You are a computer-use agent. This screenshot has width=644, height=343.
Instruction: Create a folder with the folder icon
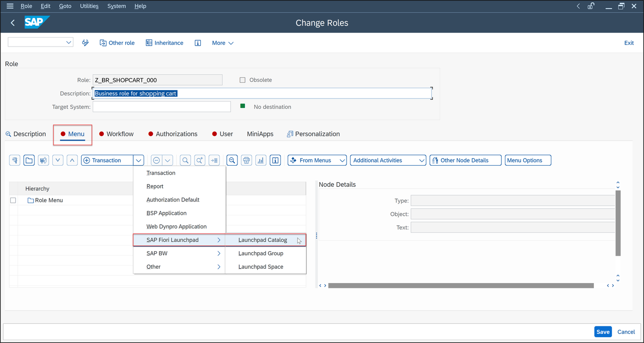(29, 160)
